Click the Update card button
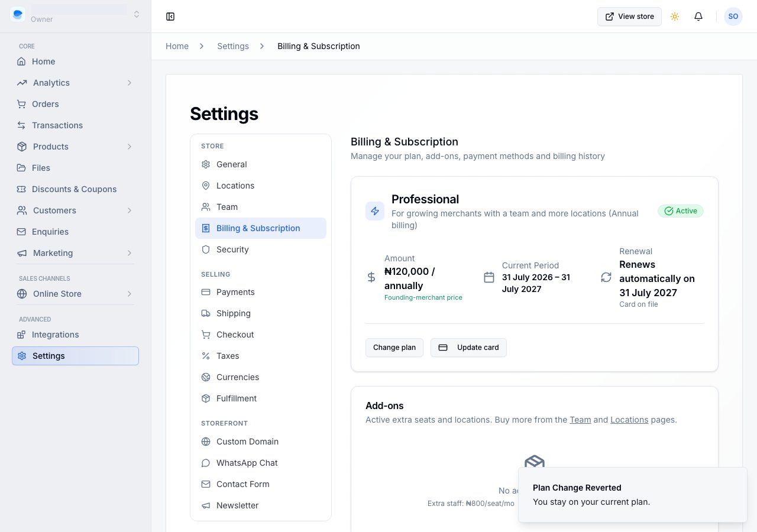The width and height of the screenshot is (757, 532). (468, 348)
